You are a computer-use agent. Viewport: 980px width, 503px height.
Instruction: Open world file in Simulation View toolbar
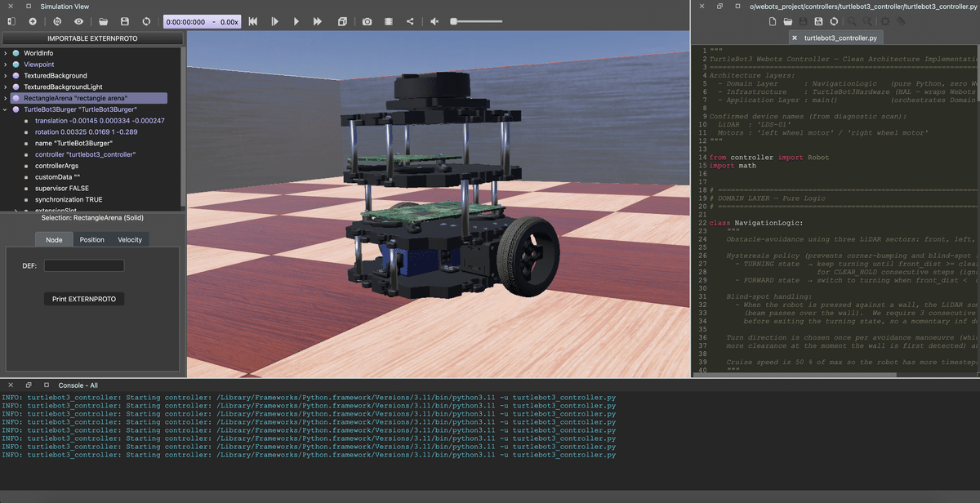104,21
